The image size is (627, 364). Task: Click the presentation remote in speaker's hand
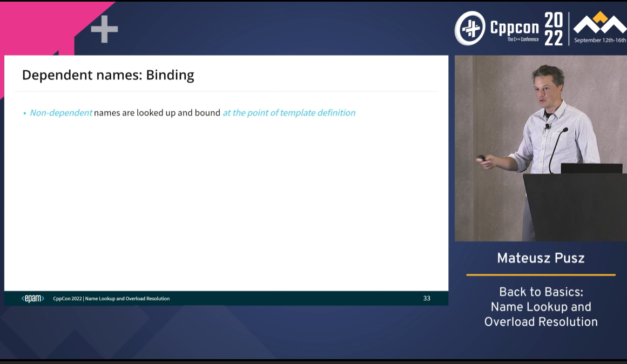tap(480, 158)
